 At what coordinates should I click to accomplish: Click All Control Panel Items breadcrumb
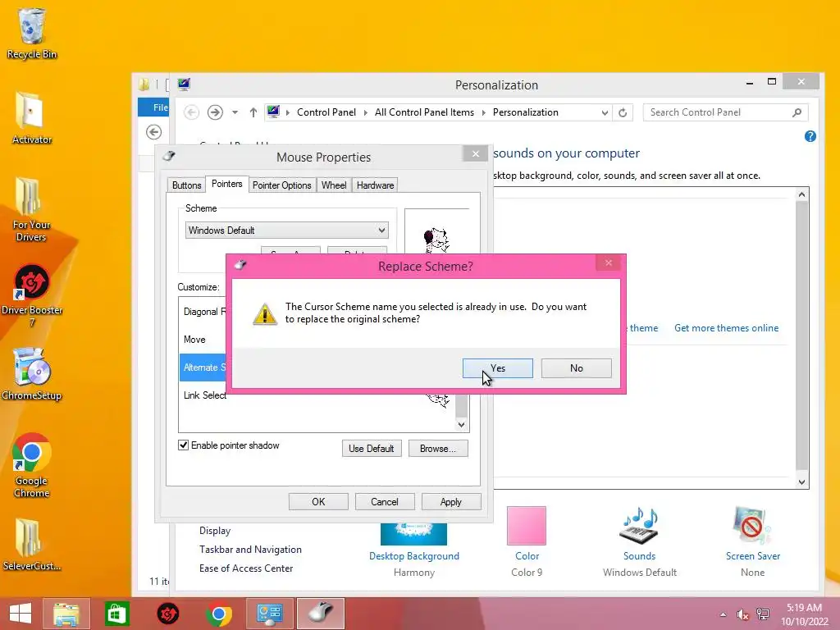[x=424, y=112]
